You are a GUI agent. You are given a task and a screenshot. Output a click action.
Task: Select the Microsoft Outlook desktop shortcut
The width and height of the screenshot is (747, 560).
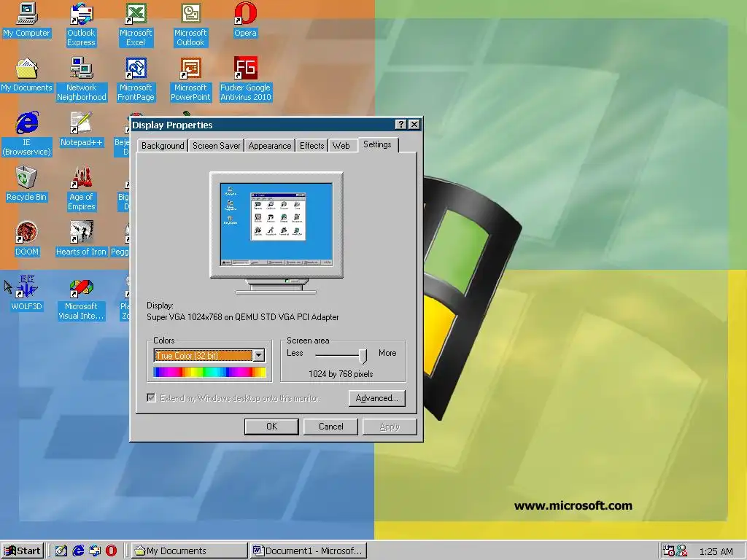coord(190,25)
